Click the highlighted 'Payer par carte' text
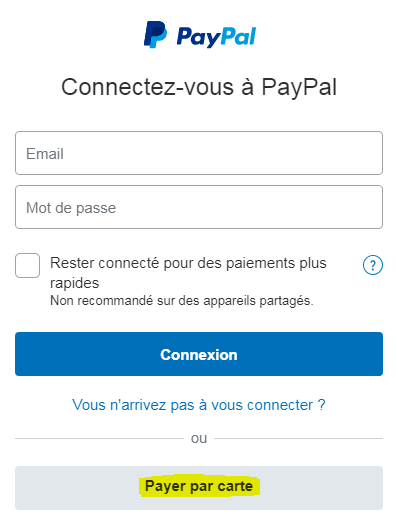 click(x=199, y=486)
